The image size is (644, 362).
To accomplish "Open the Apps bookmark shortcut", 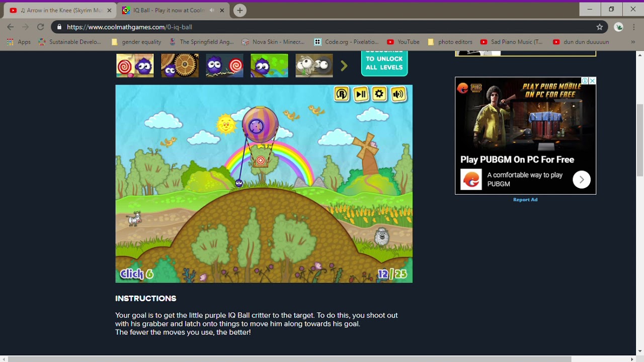I will coord(19,42).
